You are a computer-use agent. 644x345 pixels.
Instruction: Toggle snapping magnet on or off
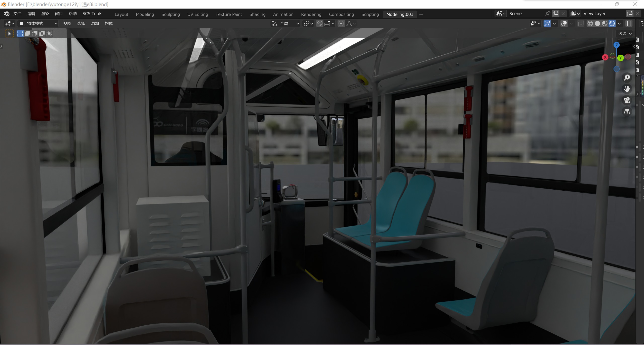[x=319, y=23]
